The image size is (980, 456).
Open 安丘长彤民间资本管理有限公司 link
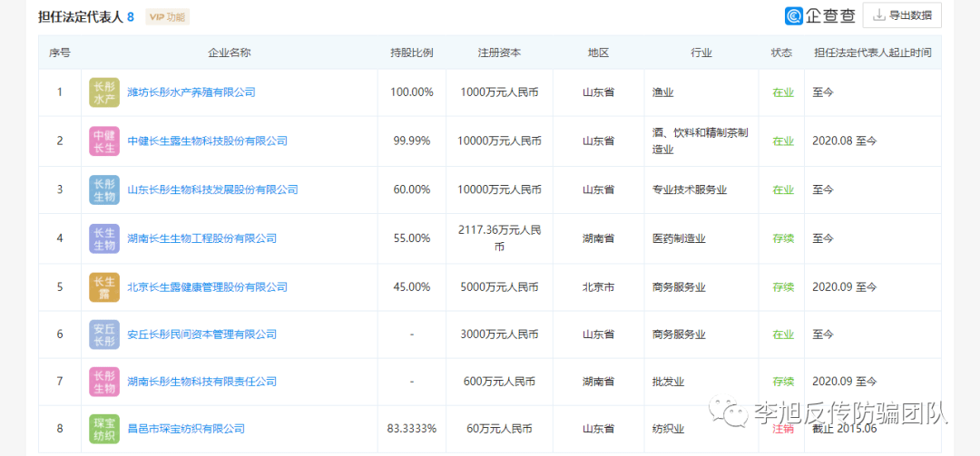point(201,335)
